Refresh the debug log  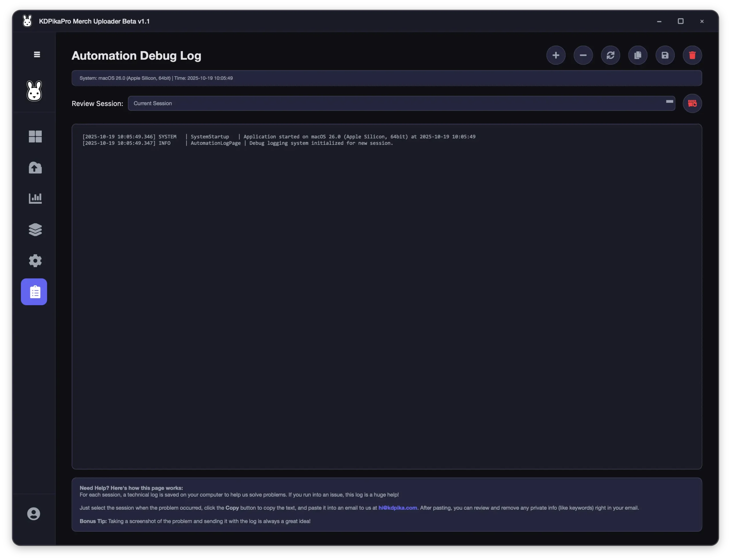(x=610, y=55)
